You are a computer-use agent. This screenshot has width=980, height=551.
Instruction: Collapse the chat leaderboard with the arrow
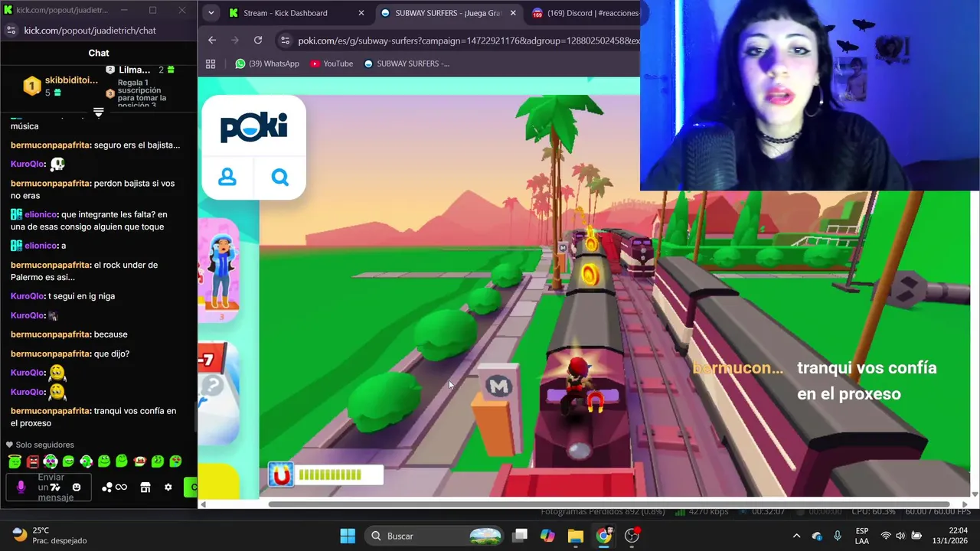99,112
